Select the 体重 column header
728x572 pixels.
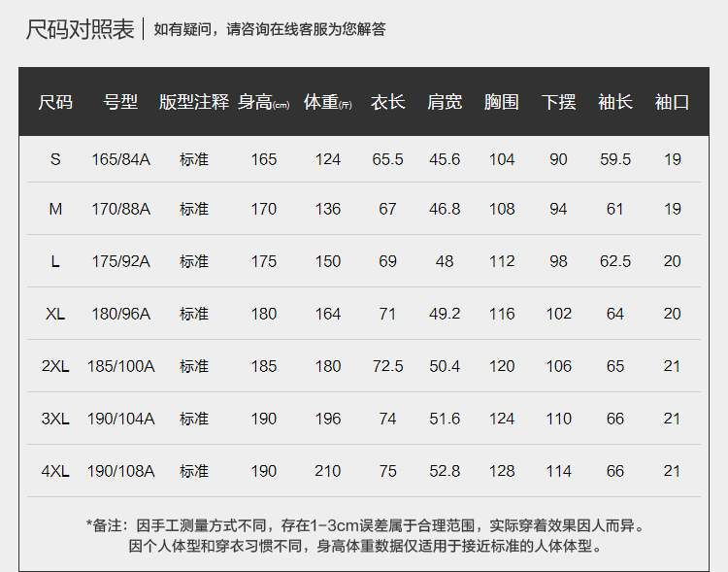(328, 102)
